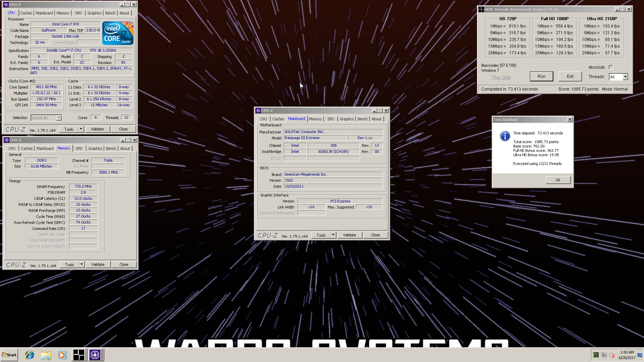644x362 pixels.
Task: Click the Intel Core i7 inside logo
Action: (x=118, y=33)
